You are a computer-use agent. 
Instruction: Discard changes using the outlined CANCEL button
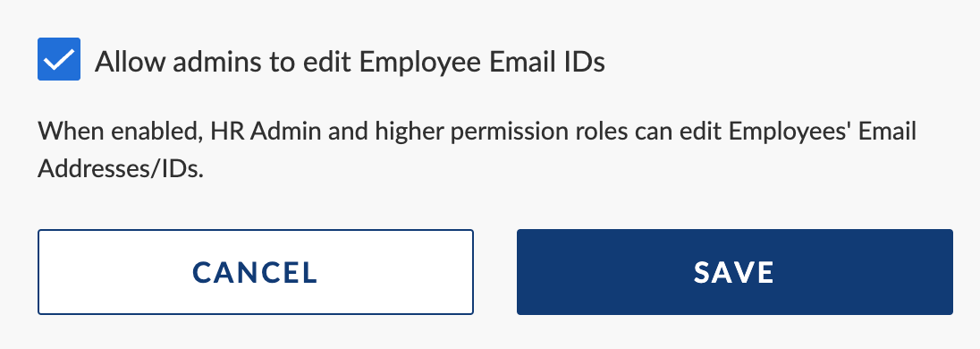click(256, 272)
